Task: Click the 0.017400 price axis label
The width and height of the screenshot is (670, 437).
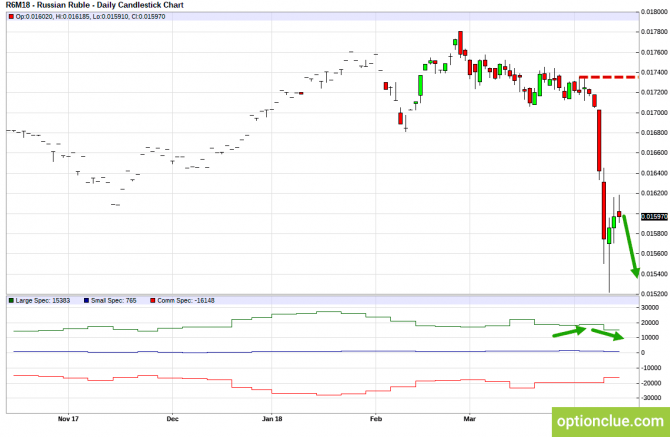Action: pos(654,73)
